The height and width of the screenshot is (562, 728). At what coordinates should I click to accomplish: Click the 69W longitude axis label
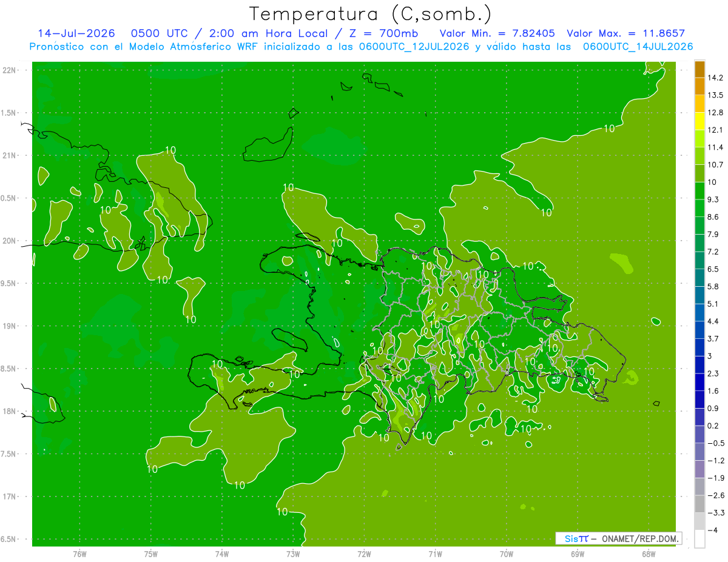(x=578, y=554)
